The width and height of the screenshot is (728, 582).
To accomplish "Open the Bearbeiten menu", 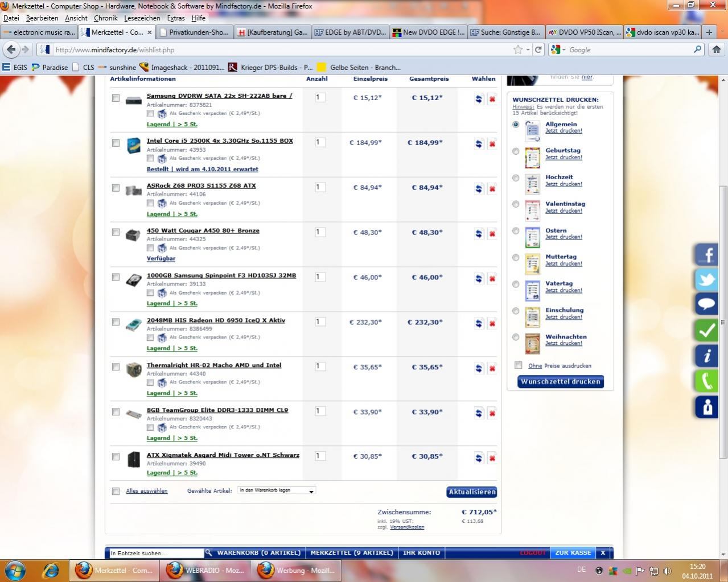I will [42, 18].
